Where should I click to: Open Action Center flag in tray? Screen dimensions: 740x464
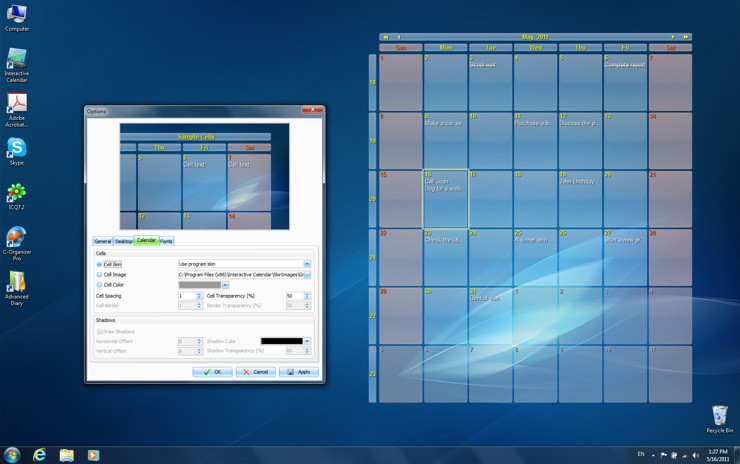664,455
